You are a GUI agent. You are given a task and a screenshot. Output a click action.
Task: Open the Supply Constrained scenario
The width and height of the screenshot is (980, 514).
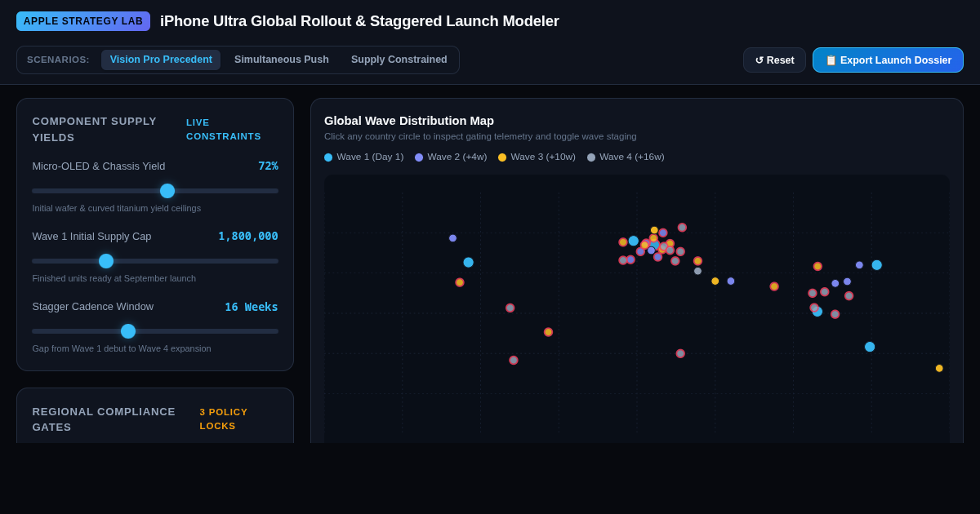(399, 60)
